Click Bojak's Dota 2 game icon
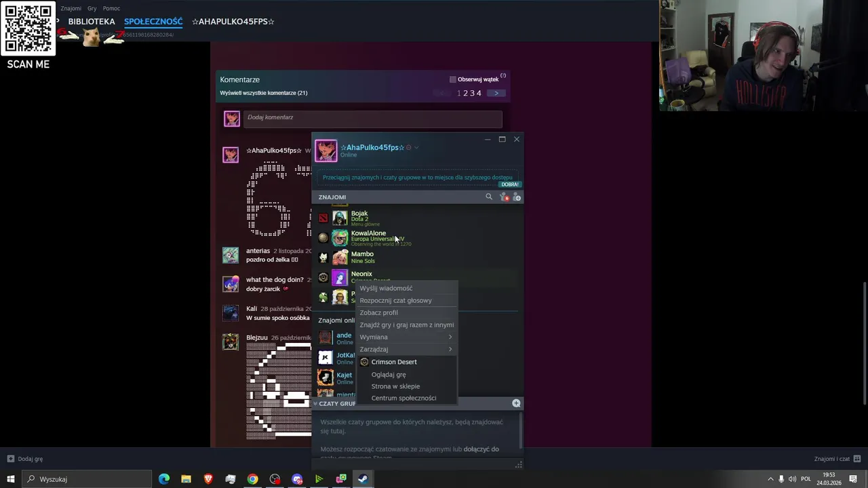 point(323,218)
